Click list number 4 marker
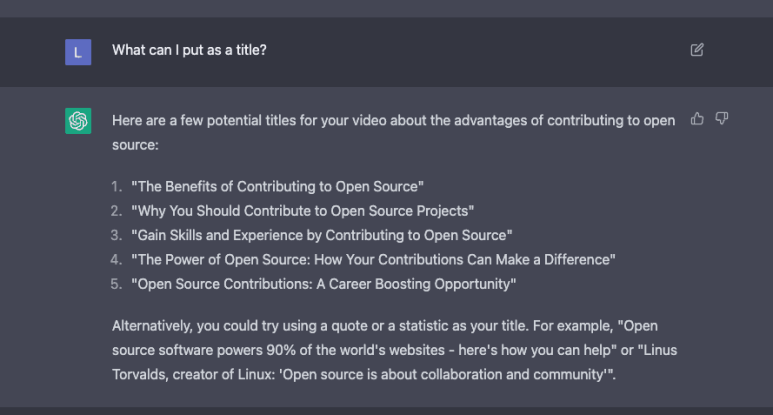This screenshot has height=415, width=773. click(116, 259)
